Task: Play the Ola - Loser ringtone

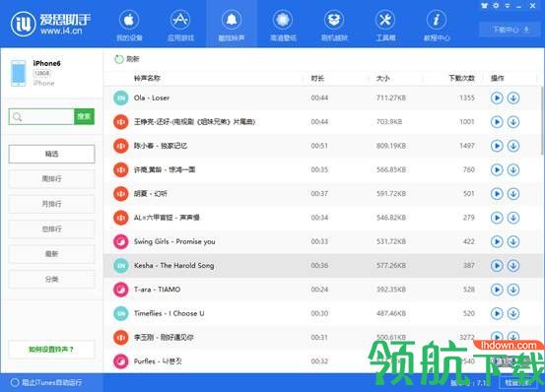Action: 497,98
